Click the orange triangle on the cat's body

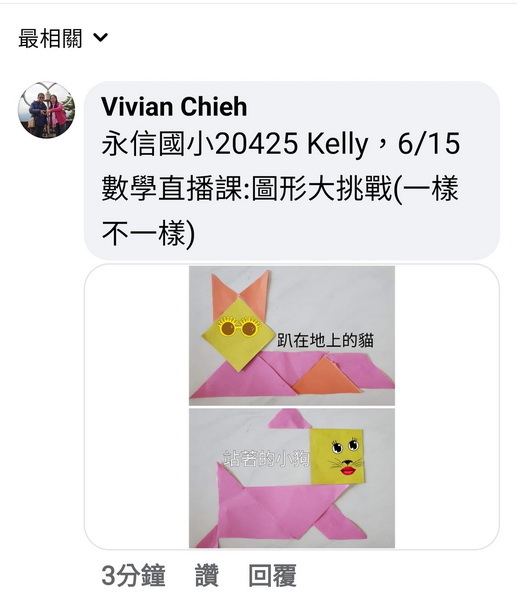point(326,377)
